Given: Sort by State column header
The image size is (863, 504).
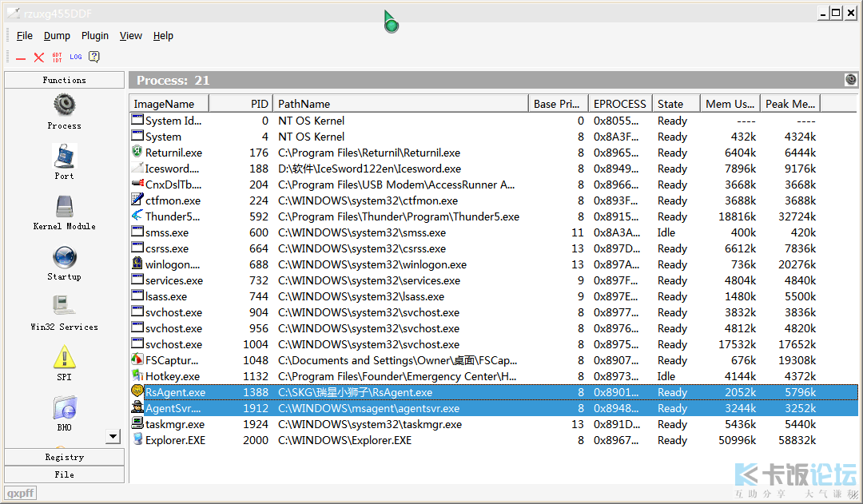Looking at the screenshot, I should pyautogui.click(x=677, y=104).
